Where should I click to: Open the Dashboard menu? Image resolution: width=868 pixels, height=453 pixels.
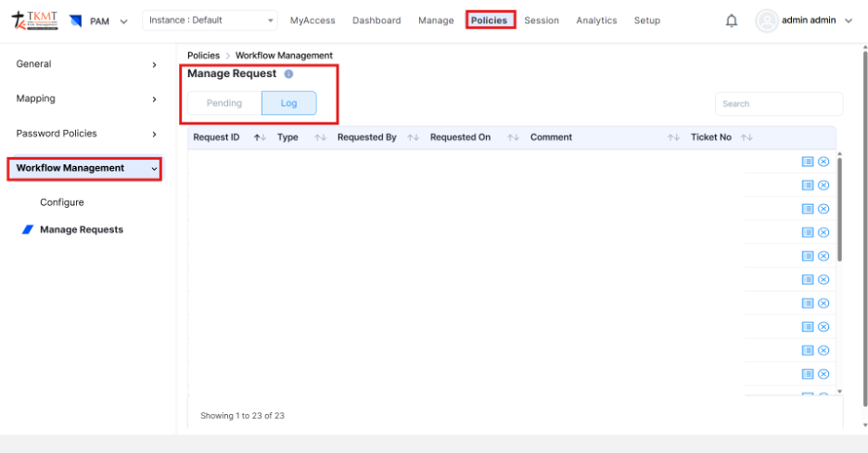(377, 20)
